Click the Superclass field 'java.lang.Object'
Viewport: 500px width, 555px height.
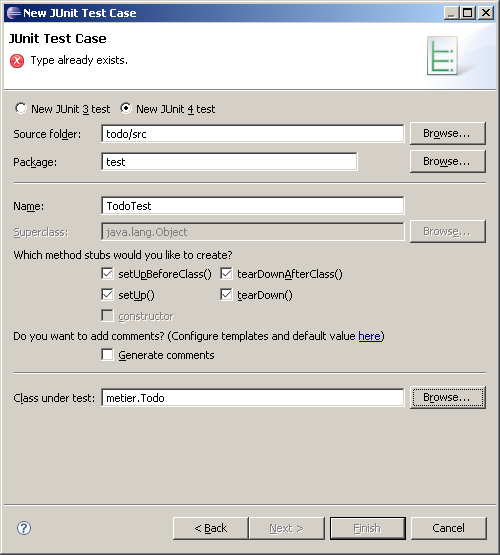[252, 232]
